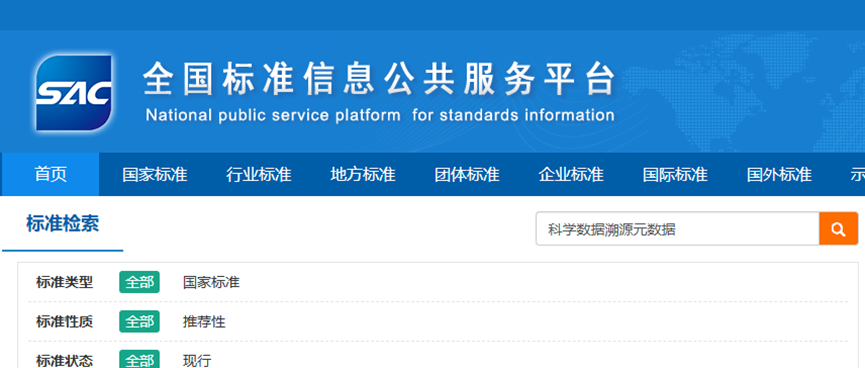Select 地方标准 in navigation bar
The height and width of the screenshot is (368, 865).
click(x=363, y=174)
